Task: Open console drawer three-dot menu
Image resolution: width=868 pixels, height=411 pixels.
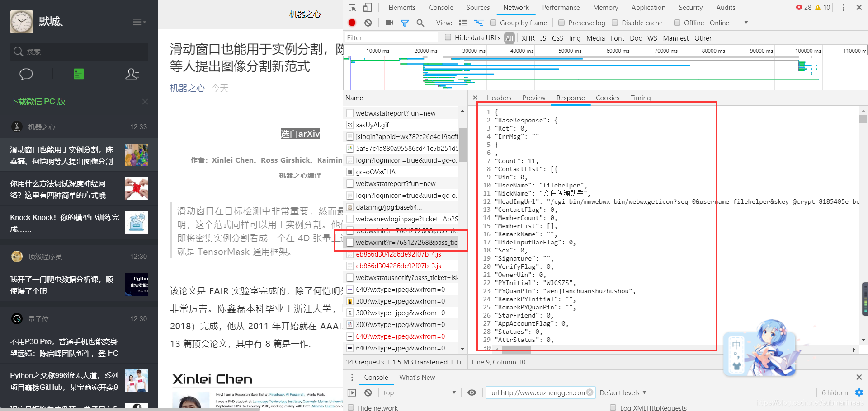Action: (x=352, y=377)
